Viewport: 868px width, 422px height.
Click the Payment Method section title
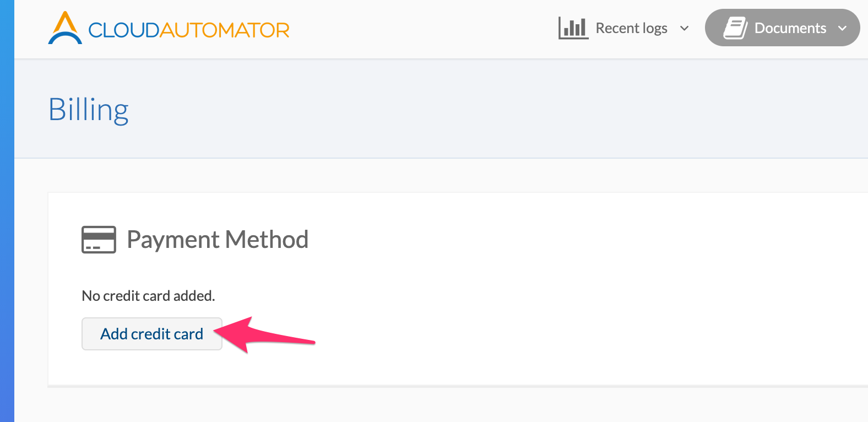click(218, 240)
